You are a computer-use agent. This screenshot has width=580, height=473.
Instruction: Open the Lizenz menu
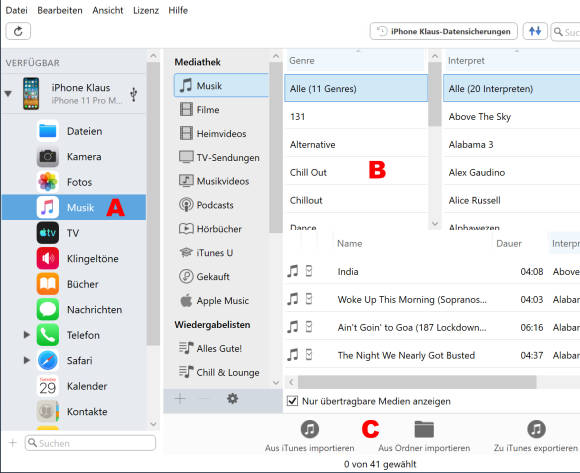click(x=146, y=10)
